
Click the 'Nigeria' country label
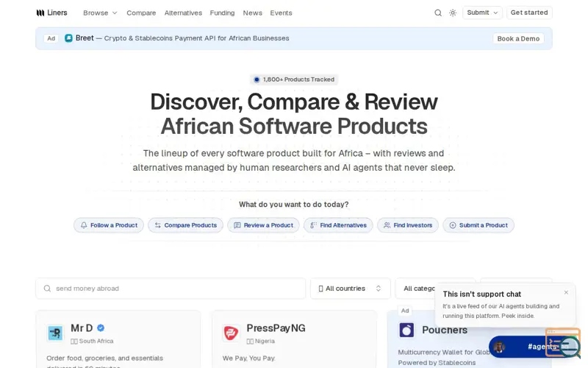pyautogui.click(x=265, y=341)
